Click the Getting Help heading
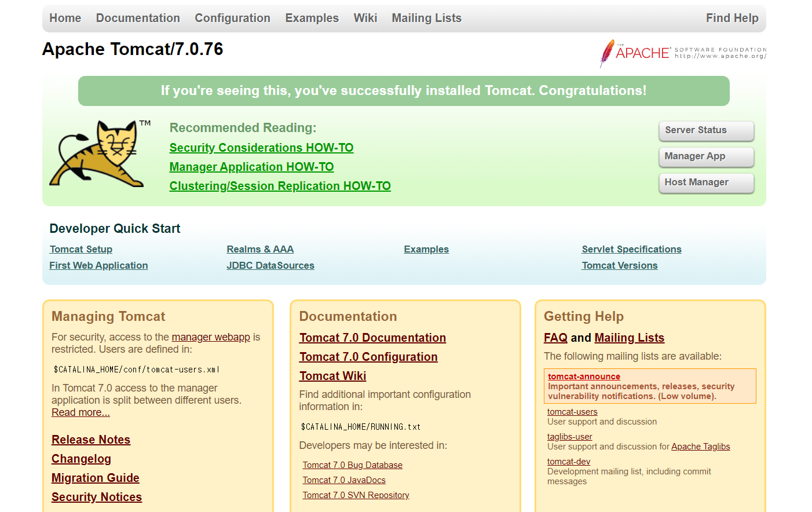812x512 pixels. tap(583, 316)
